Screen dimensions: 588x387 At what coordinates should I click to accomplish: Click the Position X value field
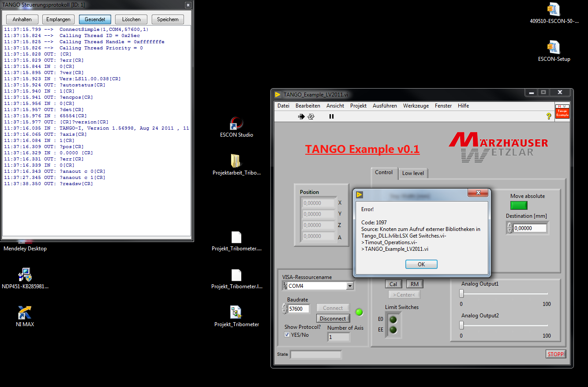[x=318, y=203]
